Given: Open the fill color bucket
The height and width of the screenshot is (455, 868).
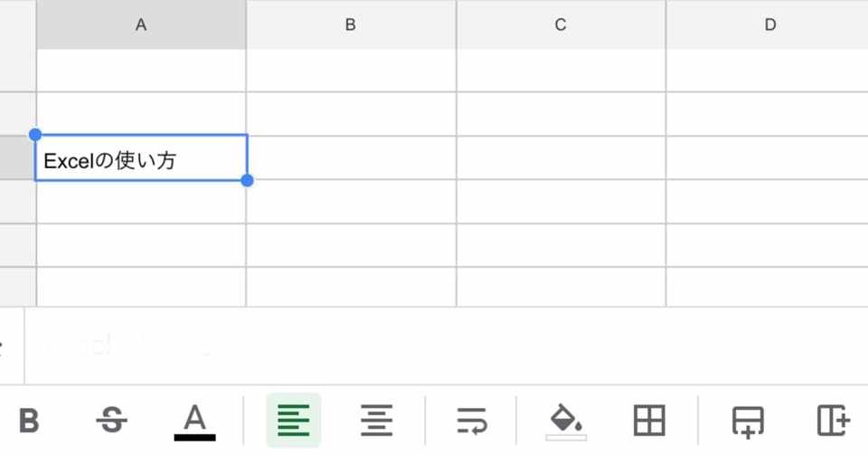Looking at the screenshot, I should (565, 421).
